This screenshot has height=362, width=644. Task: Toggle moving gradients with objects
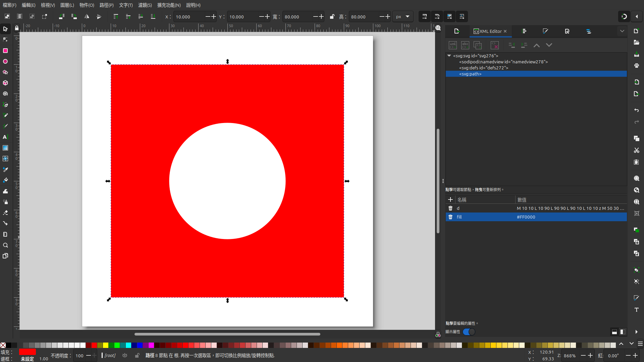[x=449, y=16]
